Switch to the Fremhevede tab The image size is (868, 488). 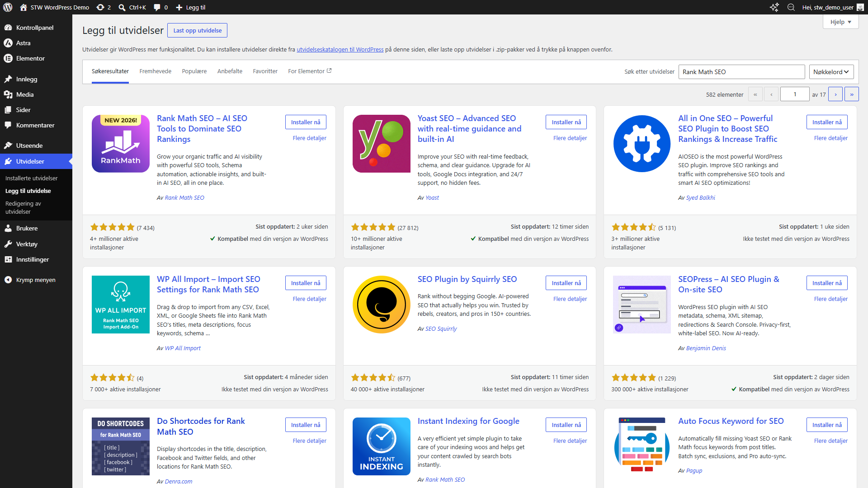click(156, 71)
